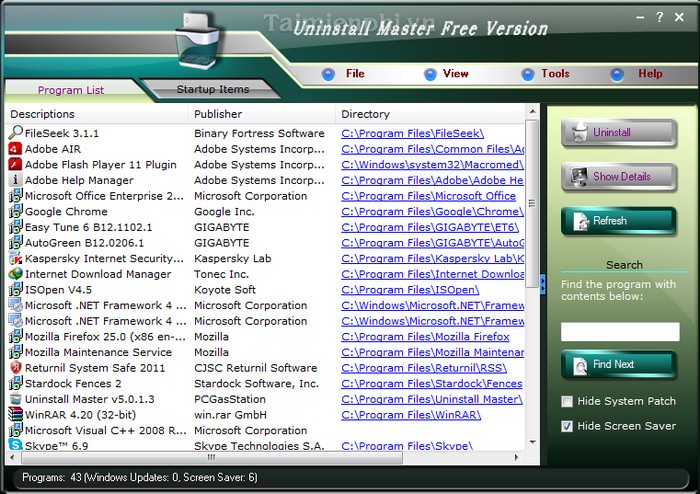
Task: Select the Kaspersky Lab publisher cell
Action: (233, 258)
